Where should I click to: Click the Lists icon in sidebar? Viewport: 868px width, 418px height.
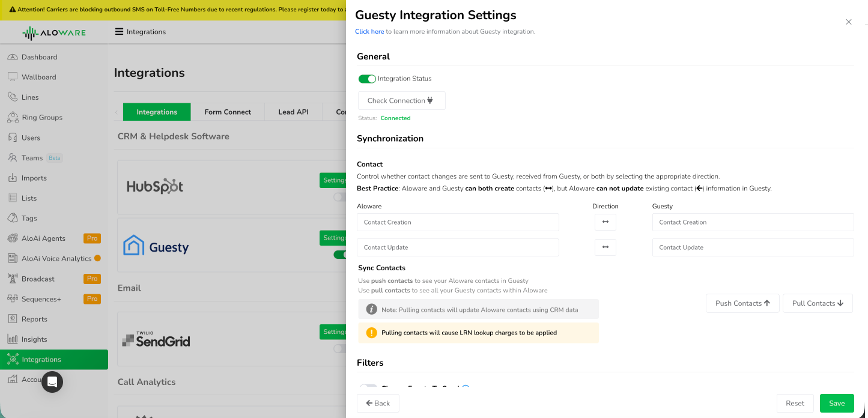(x=12, y=198)
